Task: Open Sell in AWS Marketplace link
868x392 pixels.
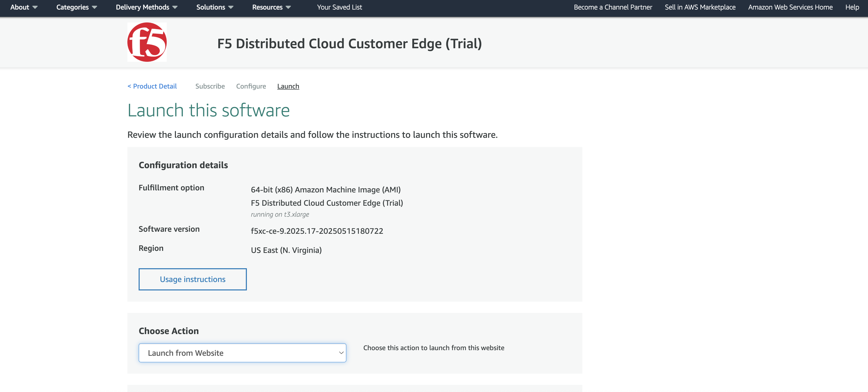Action: [x=700, y=7]
